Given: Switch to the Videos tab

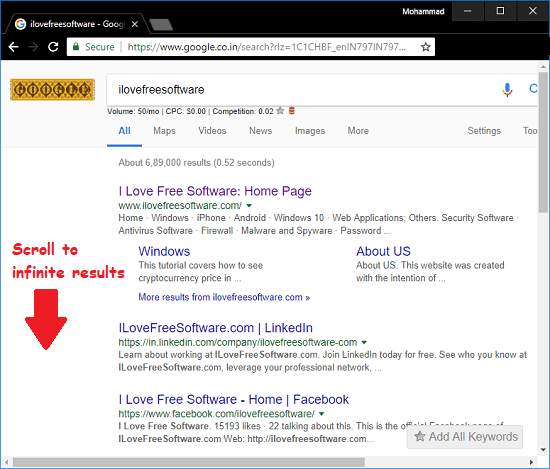Looking at the screenshot, I should (x=212, y=131).
